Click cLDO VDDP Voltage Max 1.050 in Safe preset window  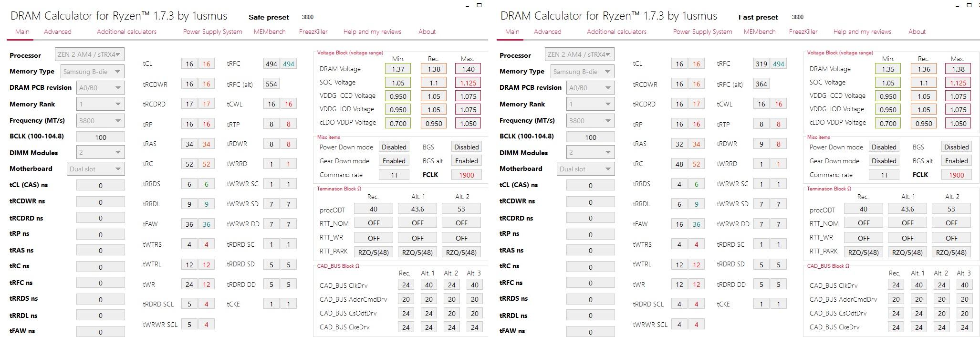(x=468, y=123)
